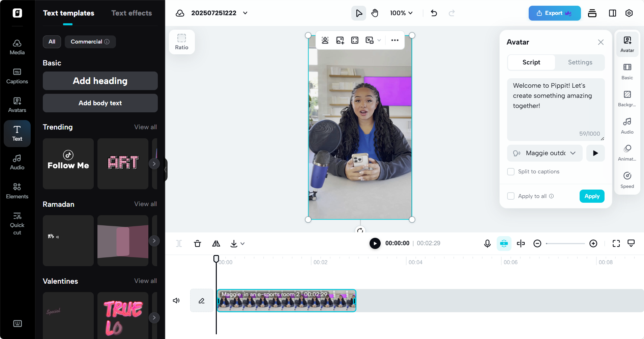Check the Apply to all option
This screenshot has width=644, height=339.
(x=511, y=196)
